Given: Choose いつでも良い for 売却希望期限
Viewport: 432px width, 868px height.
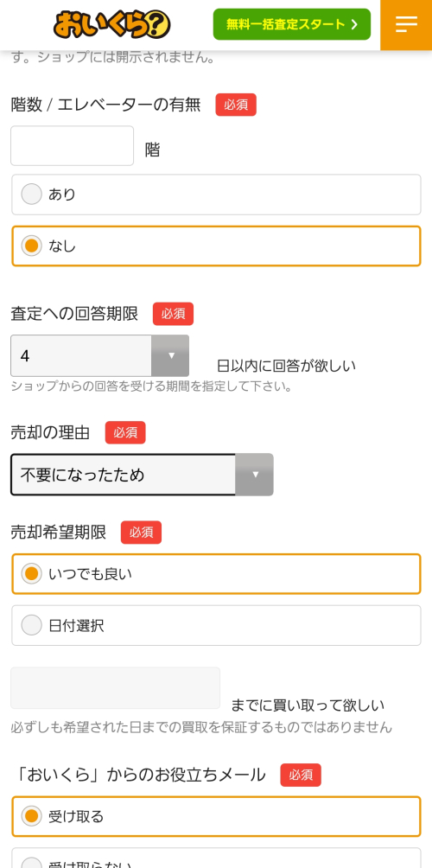Looking at the screenshot, I should (x=216, y=574).
